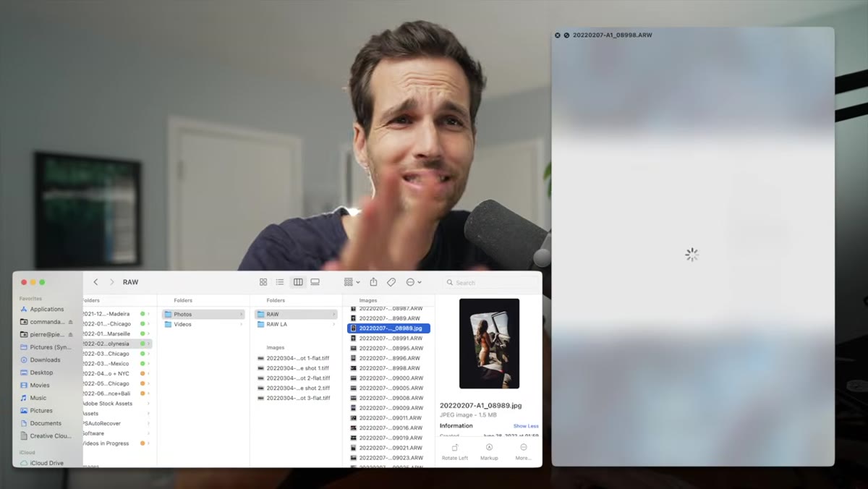Select the RAW folder in column
868x489 pixels.
pos(296,314)
